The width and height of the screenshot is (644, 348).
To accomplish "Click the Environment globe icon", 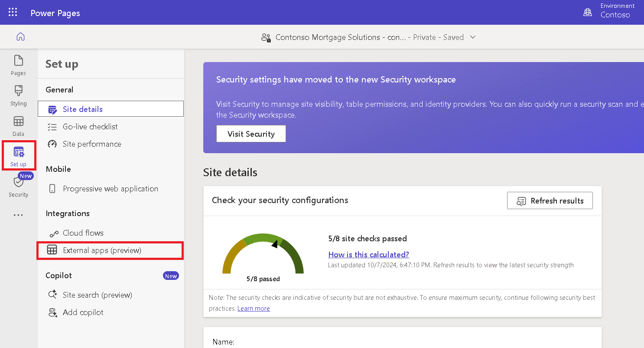I will tap(588, 13).
